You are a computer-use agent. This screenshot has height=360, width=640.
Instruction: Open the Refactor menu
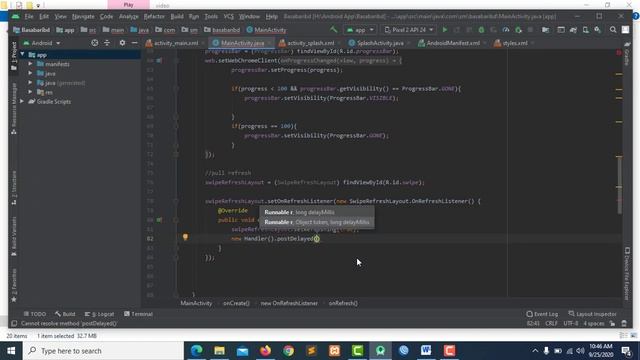click(154, 16)
